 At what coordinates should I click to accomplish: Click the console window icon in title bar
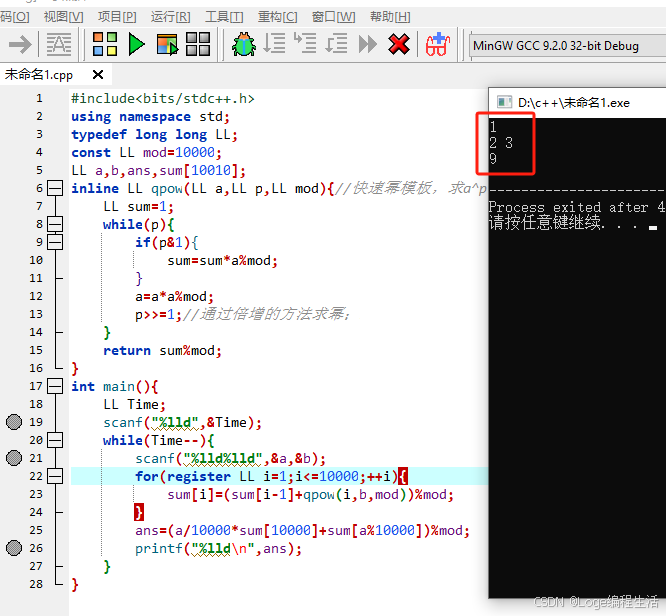(504, 102)
